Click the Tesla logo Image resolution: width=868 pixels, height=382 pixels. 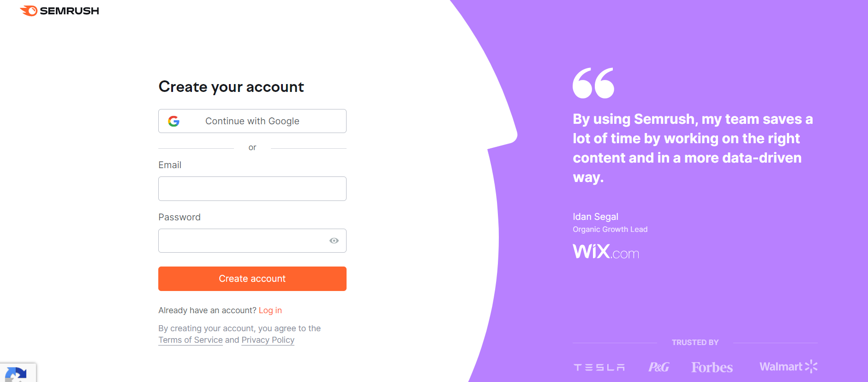click(599, 367)
